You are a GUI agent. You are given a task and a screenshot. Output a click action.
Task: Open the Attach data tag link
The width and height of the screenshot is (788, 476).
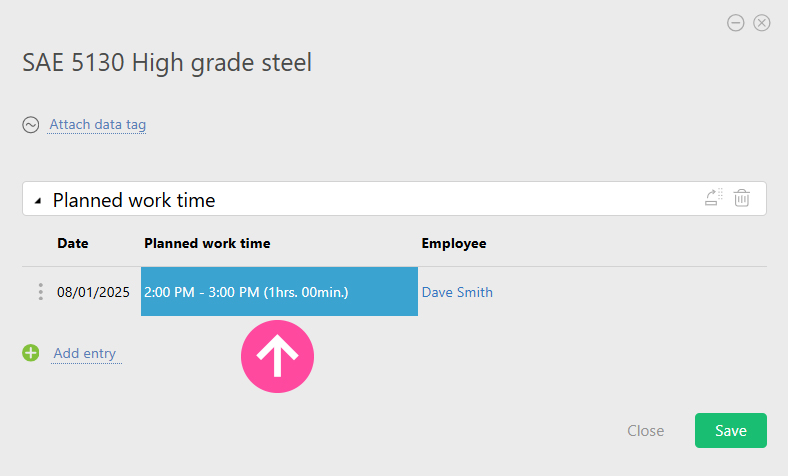coord(97,124)
